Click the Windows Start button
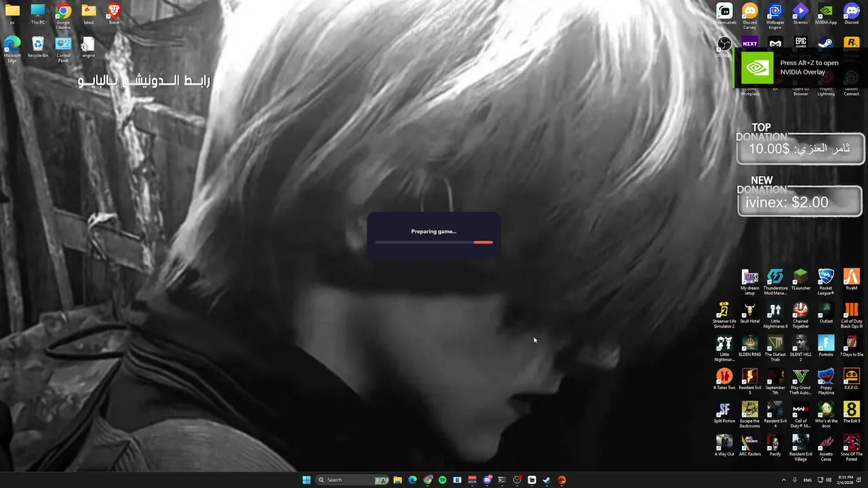868x488 pixels. tap(307, 480)
